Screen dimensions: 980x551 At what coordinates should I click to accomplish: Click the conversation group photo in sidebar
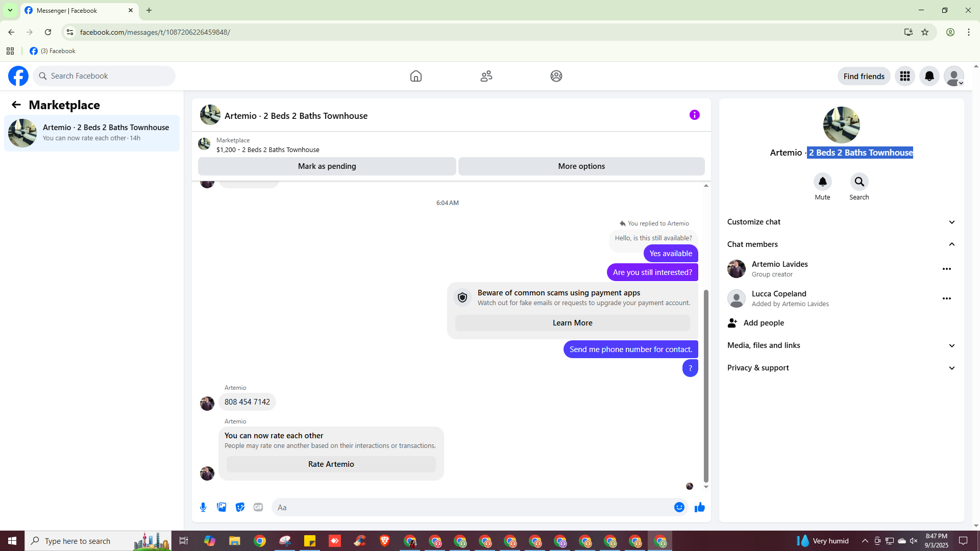(x=842, y=125)
